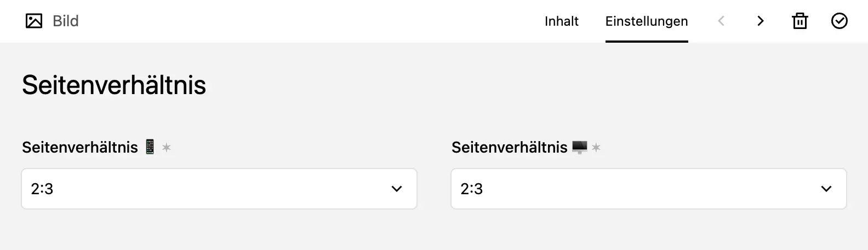Click the asterisk next to the phone emoji
This screenshot has width=868, height=250.
167,148
